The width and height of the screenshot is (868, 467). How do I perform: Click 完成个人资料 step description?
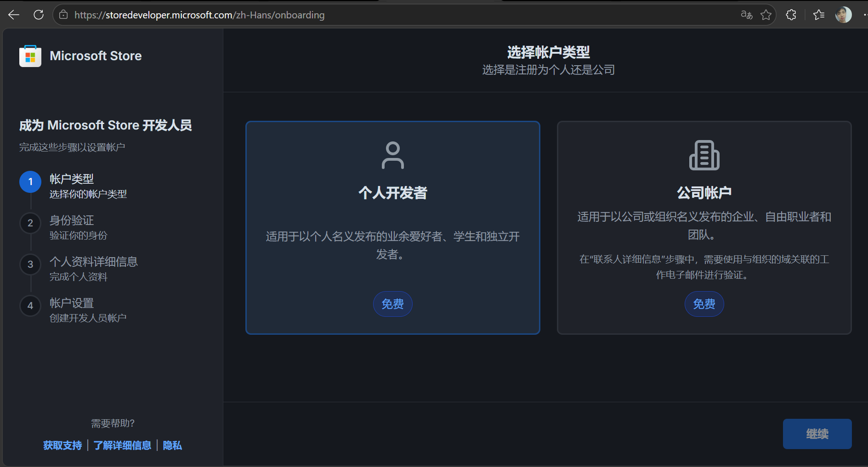point(79,277)
